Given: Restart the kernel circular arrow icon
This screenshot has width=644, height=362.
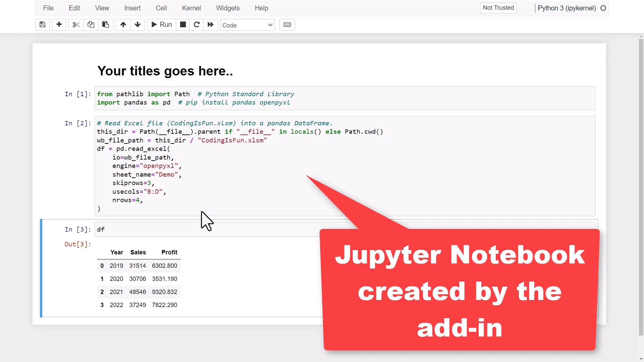Looking at the screenshot, I should click(197, 24).
